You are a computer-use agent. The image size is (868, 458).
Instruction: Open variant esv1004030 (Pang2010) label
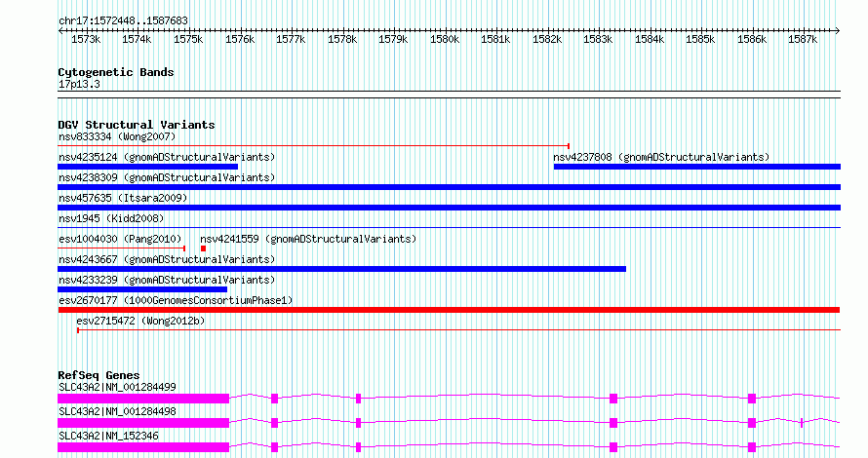120,239
